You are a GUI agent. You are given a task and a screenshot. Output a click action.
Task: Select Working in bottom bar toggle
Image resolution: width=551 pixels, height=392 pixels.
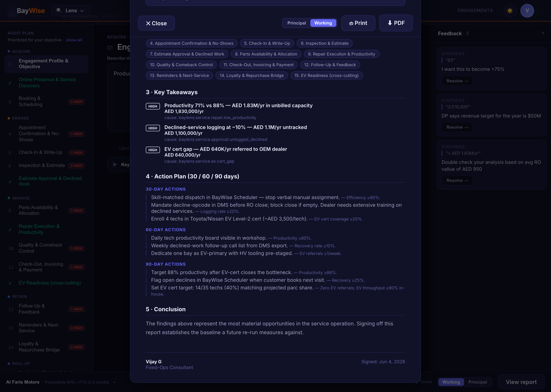point(451,382)
